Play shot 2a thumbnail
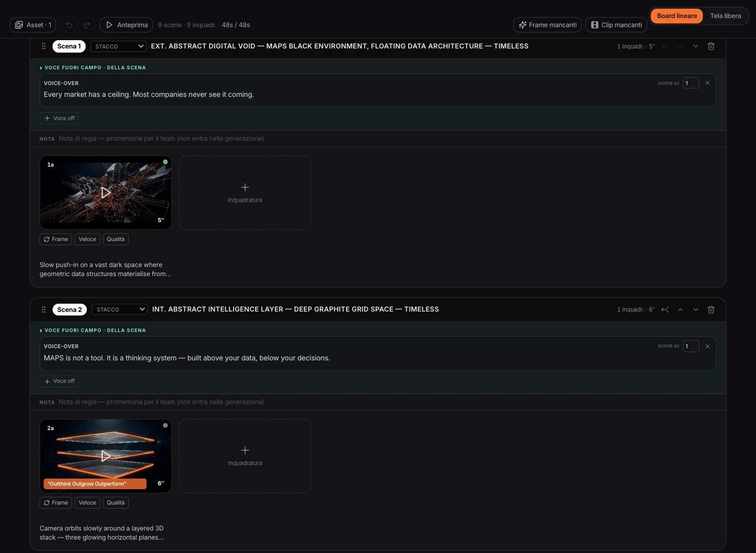This screenshot has height=553, width=756. click(105, 456)
